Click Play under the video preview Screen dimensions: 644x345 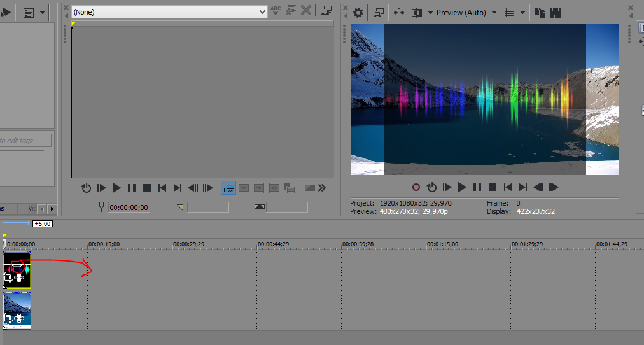pyautogui.click(x=462, y=187)
